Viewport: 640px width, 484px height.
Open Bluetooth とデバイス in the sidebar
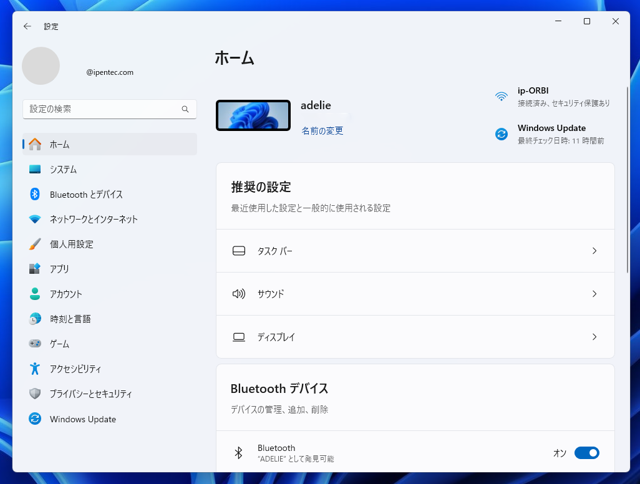click(x=110, y=194)
